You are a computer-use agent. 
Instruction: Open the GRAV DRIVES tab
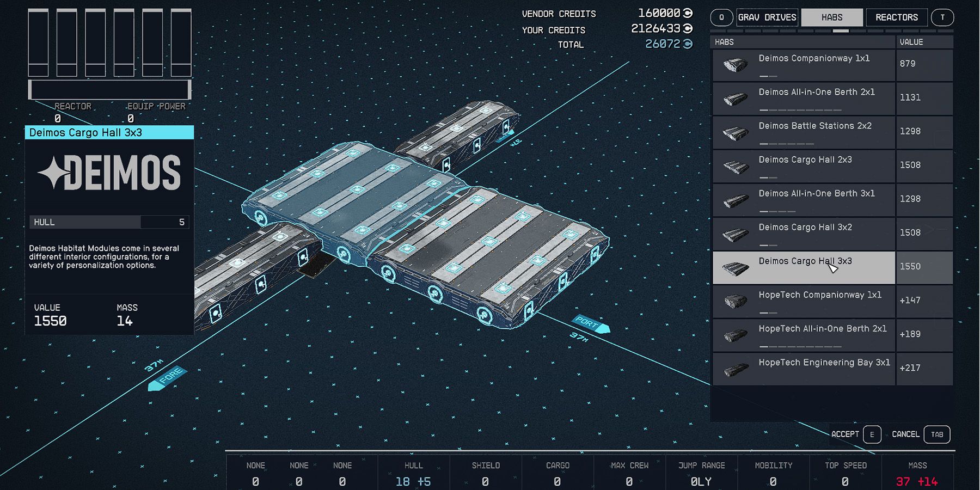pyautogui.click(x=766, y=17)
